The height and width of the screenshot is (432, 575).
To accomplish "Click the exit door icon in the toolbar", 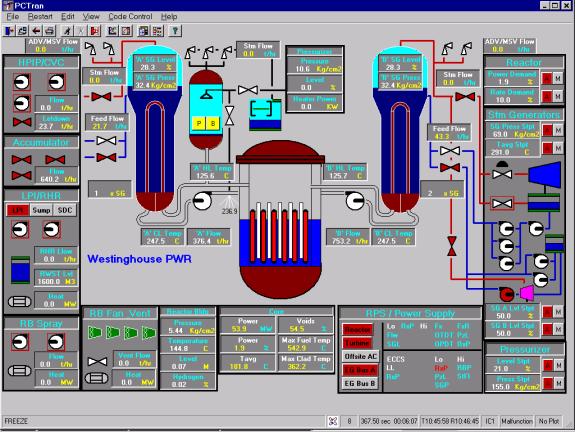I will (9, 31).
